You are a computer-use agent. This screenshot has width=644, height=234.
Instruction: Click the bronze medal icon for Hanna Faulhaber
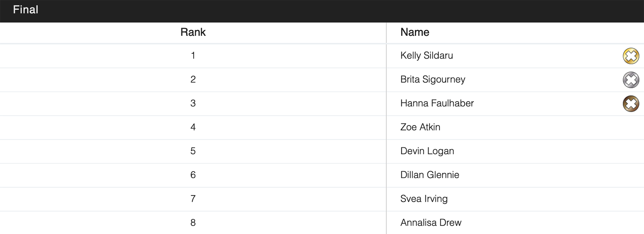pyautogui.click(x=631, y=104)
